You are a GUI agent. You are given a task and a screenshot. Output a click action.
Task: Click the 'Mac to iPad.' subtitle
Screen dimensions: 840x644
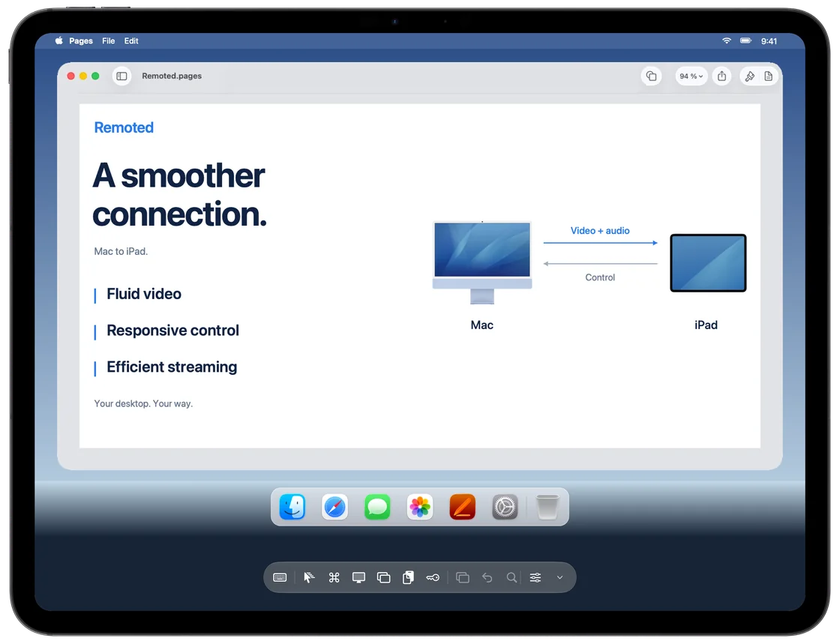(121, 251)
